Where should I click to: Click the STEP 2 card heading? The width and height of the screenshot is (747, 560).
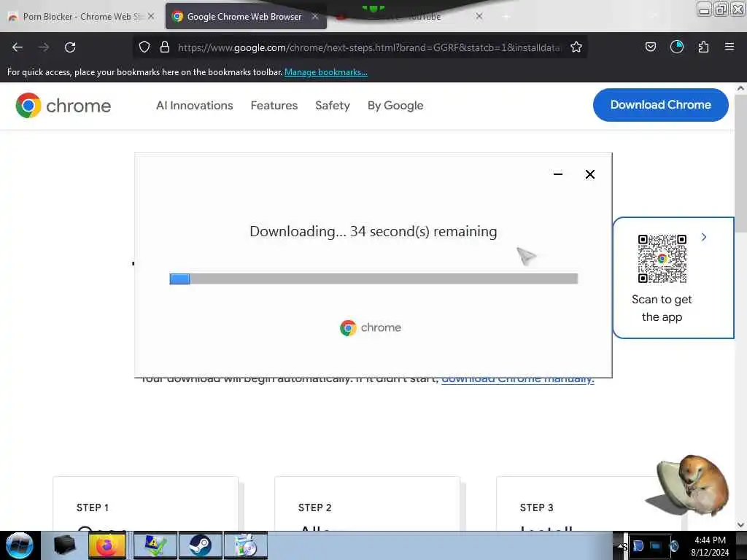click(314, 507)
